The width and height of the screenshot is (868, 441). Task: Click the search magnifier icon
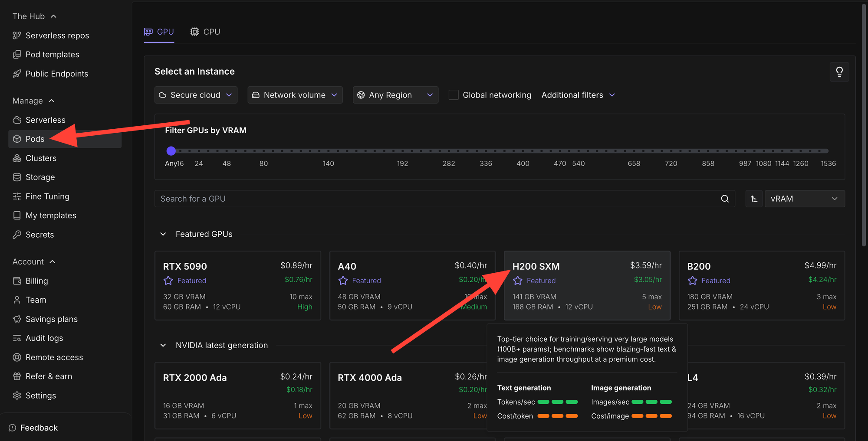point(724,199)
